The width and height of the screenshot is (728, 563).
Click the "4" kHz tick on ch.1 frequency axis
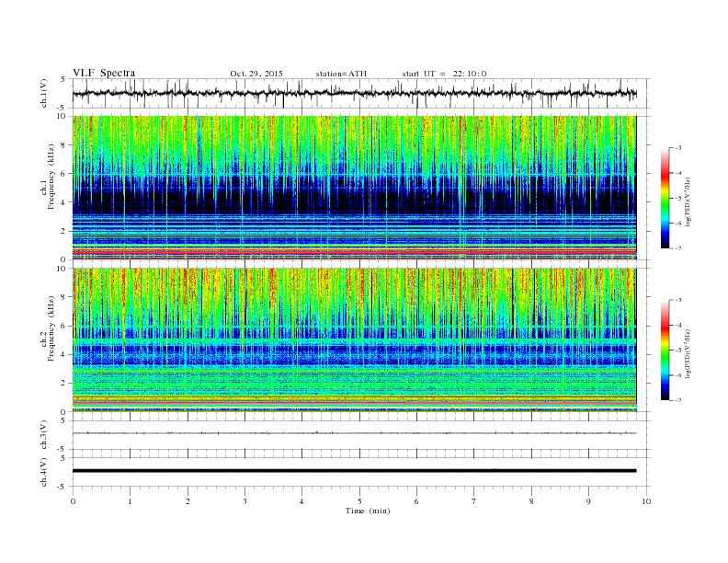click(64, 202)
